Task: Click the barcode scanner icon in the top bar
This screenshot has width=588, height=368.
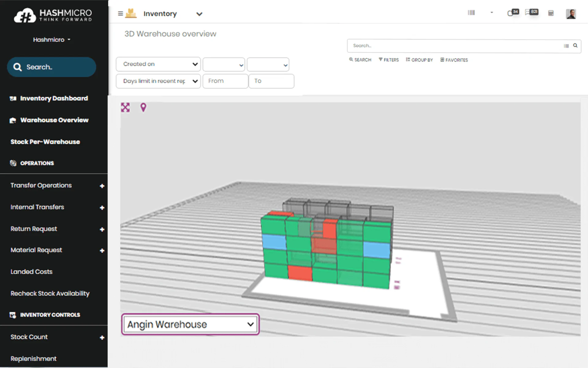Action: pos(471,13)
